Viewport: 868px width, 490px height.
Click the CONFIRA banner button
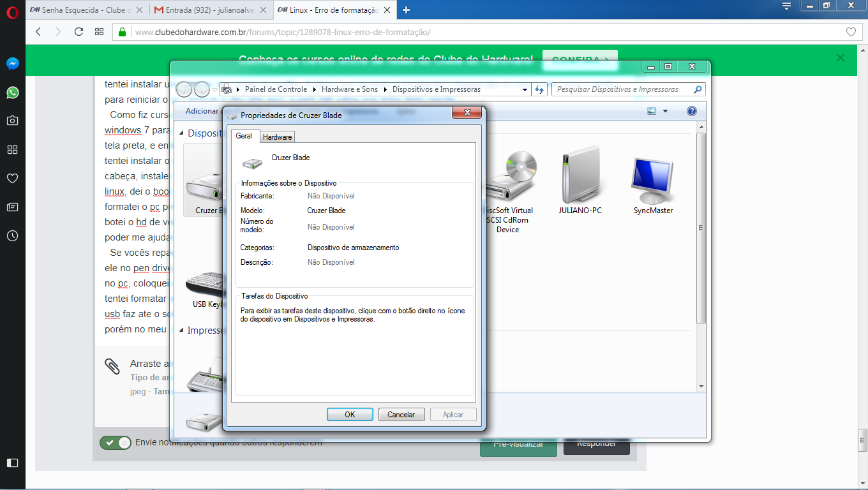tap(580, 59)
